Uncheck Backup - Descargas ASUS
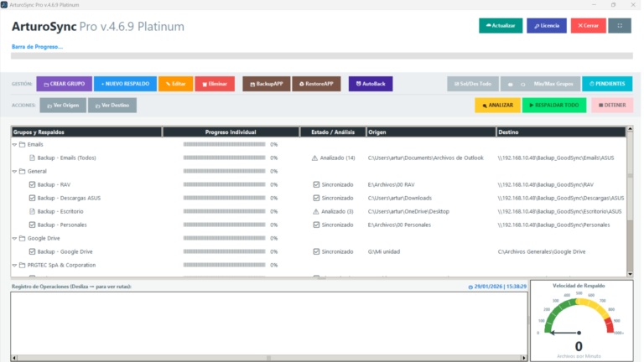This screenshot has height=362, width=644. coord(33,198)
